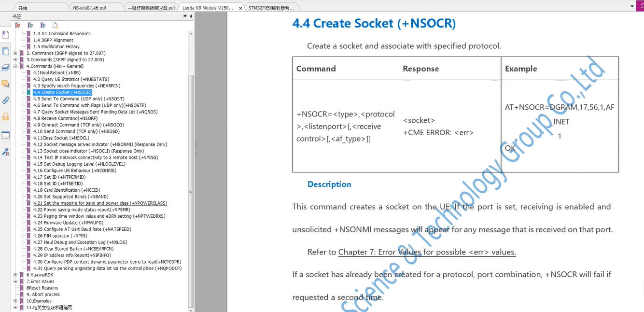The height and width of the screenshot is (312, 644).
Task: Add new bookmark icon with plus
Action: click(x=30, y=25)
